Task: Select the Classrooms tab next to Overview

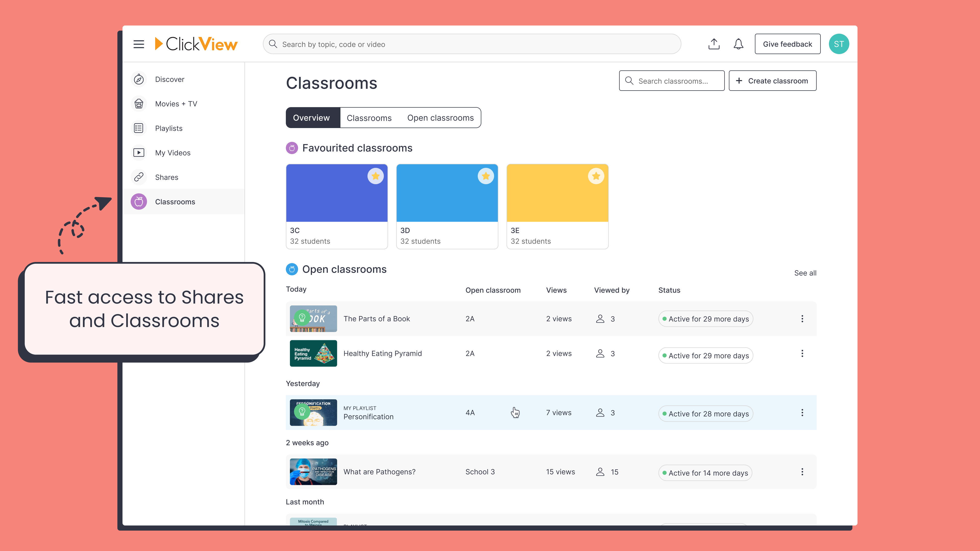Action: pos(369,118)
